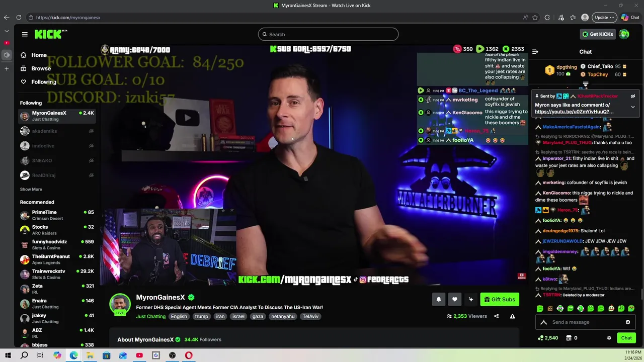Open recommended channel funnyhoodvidz

56,245
